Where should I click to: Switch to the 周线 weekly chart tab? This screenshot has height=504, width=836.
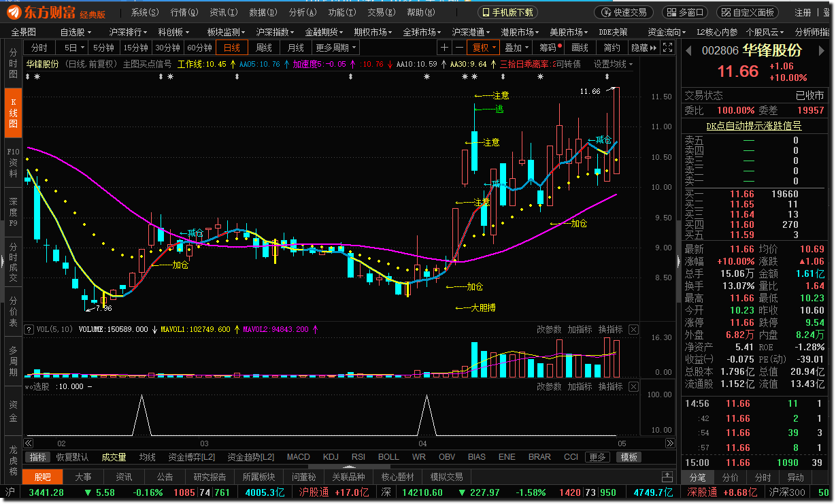[x=263, y=48]
